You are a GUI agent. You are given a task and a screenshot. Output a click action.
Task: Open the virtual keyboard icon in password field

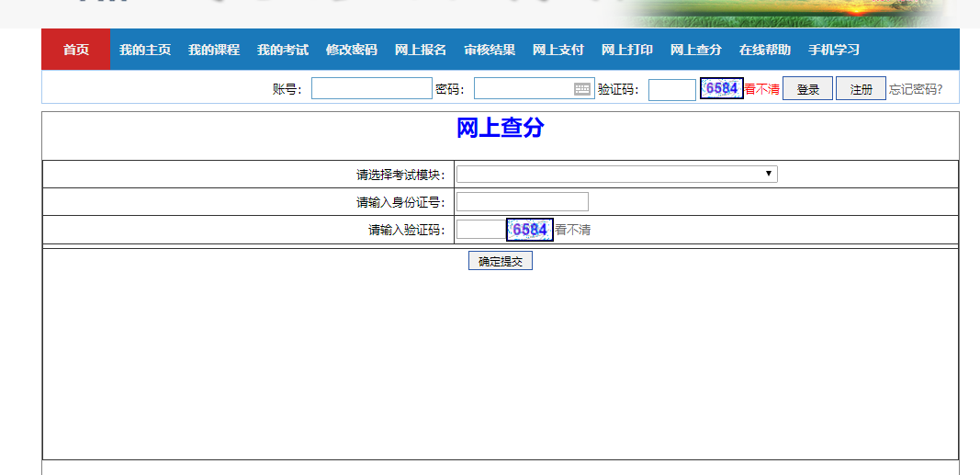click(582, 89)
